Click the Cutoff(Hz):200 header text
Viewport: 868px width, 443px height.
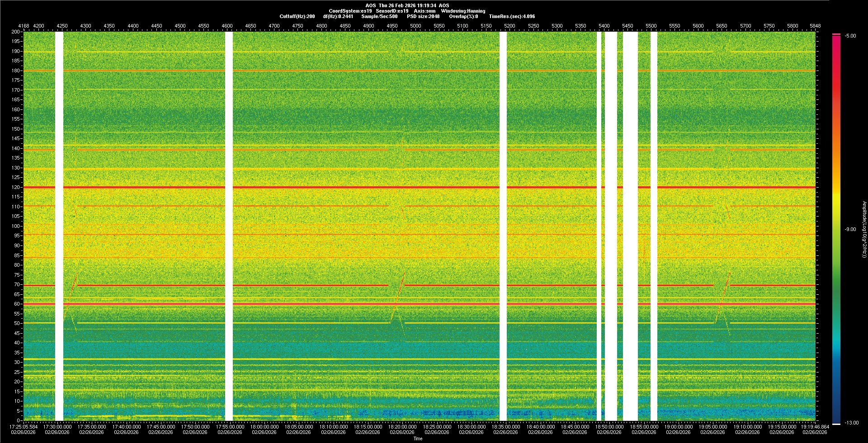click(x=297, y=16)
